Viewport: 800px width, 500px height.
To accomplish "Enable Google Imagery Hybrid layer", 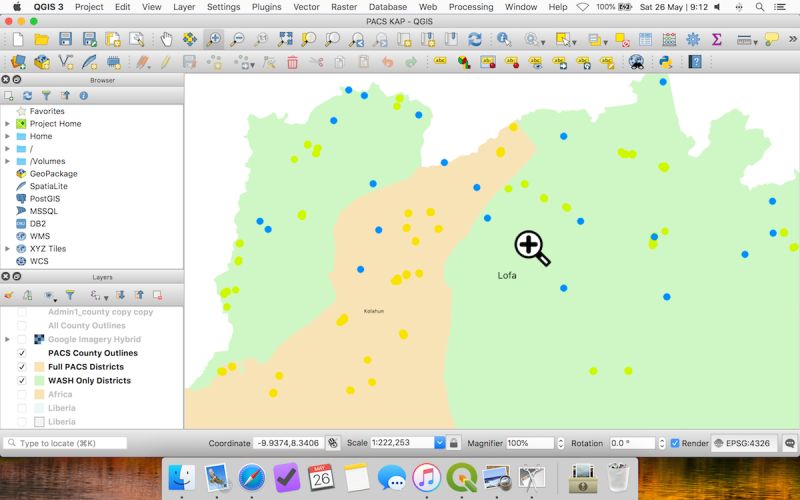I will 21,339.
